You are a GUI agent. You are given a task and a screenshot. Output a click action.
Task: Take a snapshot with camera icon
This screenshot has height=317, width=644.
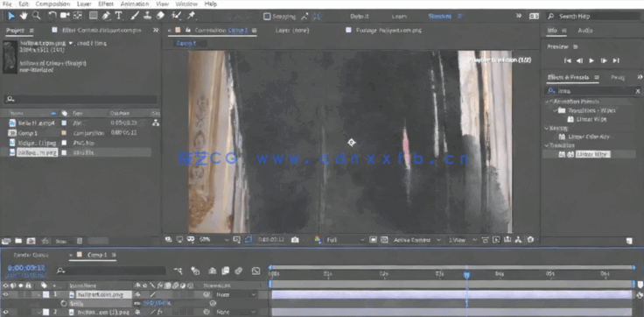click(x=295, y=240)
